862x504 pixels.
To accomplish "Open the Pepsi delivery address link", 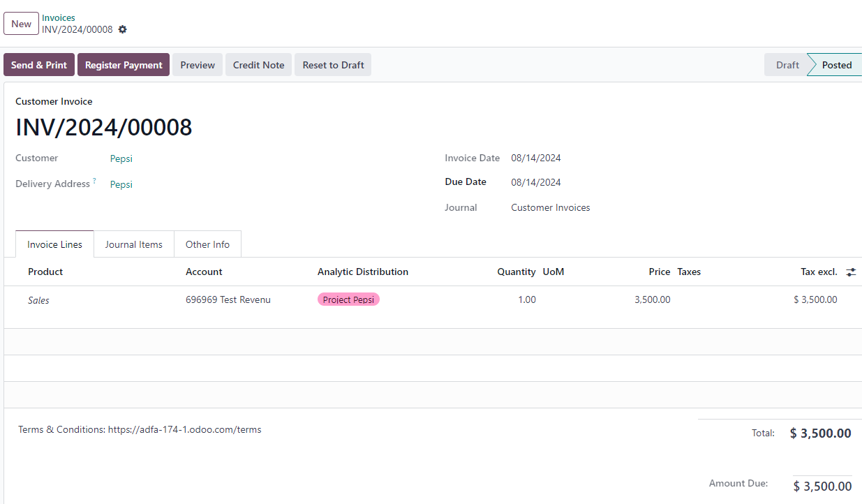I will coord(121,184).
